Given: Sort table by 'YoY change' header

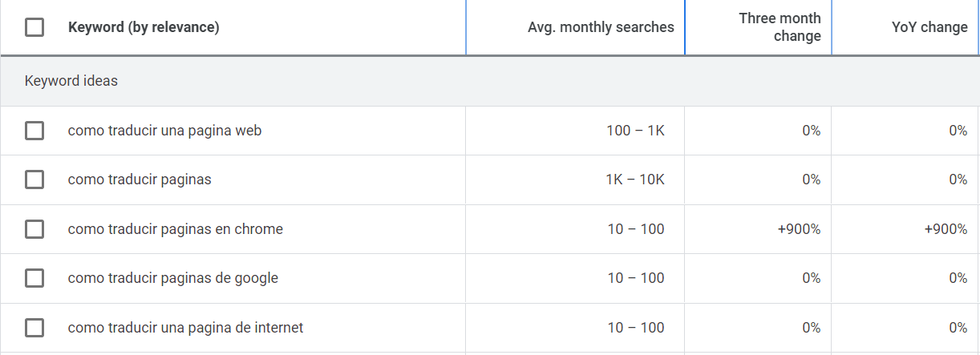Looking at the screenshot, I should tap(931, 27).
